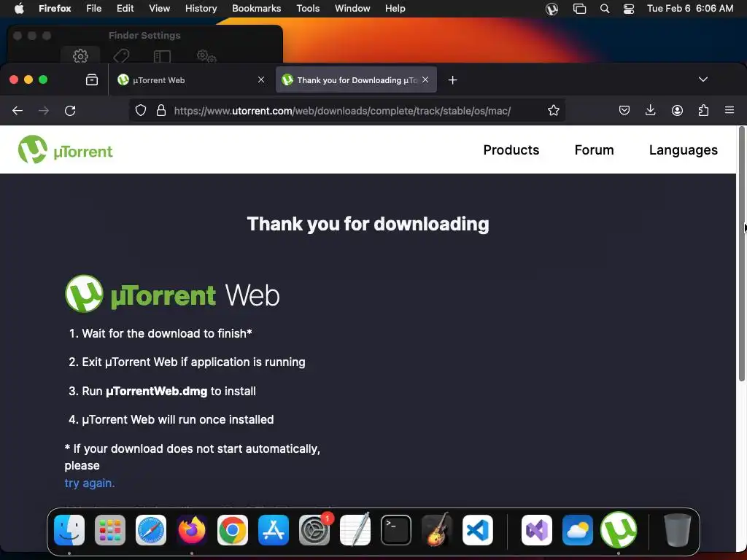Open TextEdit from the Dock
Image resolution: width=747 pixels, height=560 pixels.
pyautogui.click(x=355, y=529)
